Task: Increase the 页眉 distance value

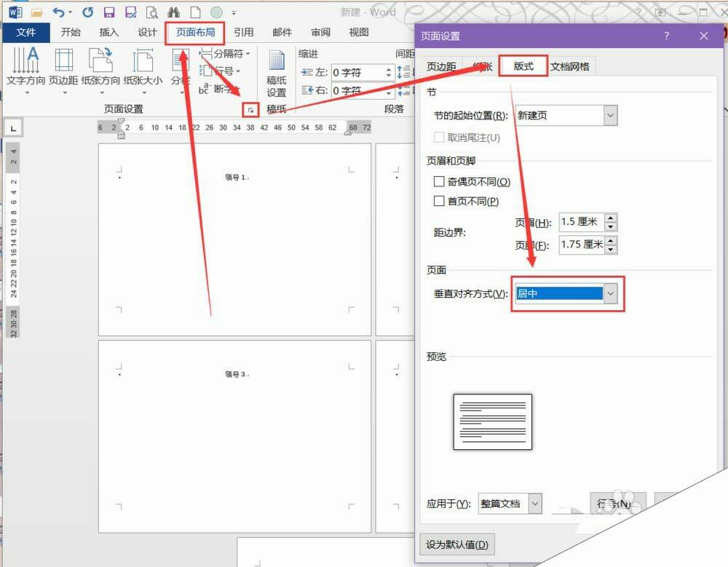Action: pos(611,218)
